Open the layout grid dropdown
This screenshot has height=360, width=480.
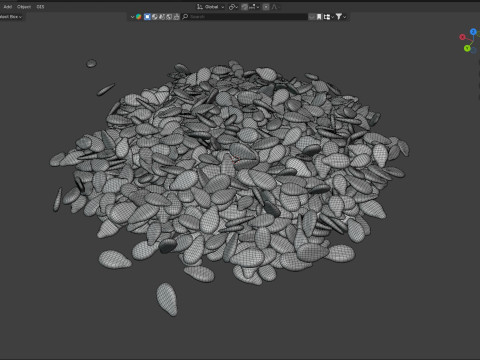pyautogui.click(x=329, y=17)
